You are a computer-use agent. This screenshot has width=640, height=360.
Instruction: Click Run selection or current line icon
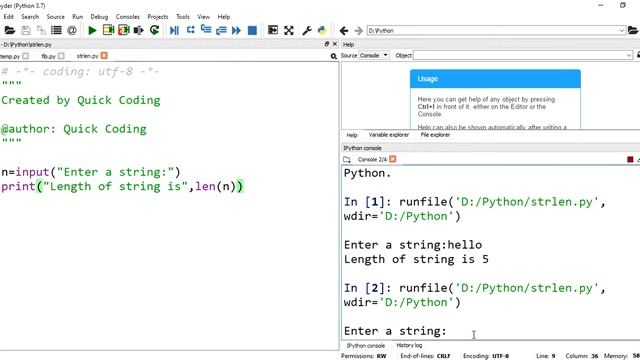pyautogui.click(x=139, y=30)
